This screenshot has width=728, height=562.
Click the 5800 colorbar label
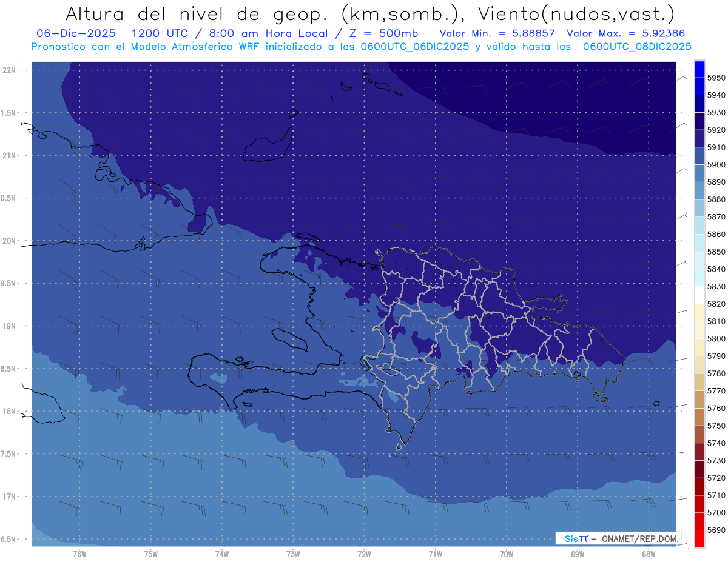716,339
